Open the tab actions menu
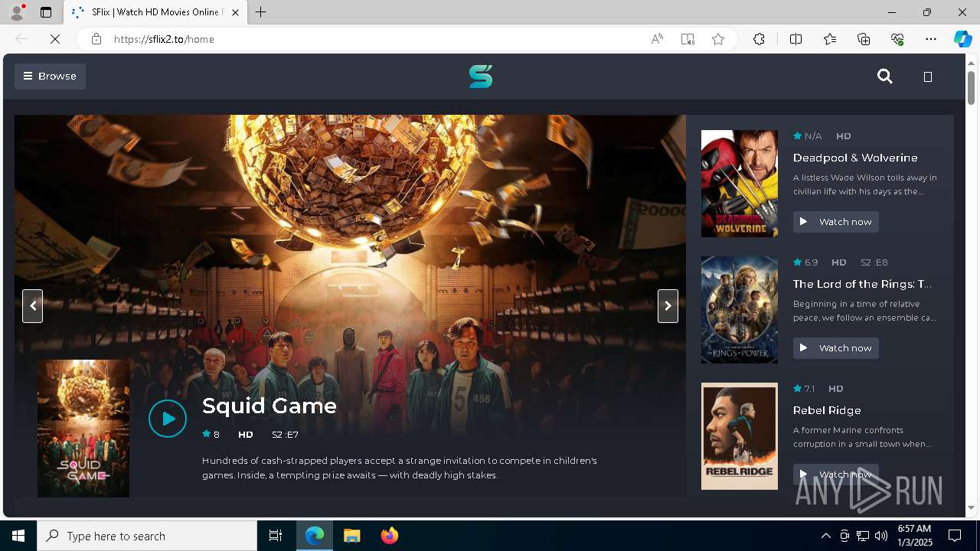This screenshot has height=551, width=980. [46, 12]
